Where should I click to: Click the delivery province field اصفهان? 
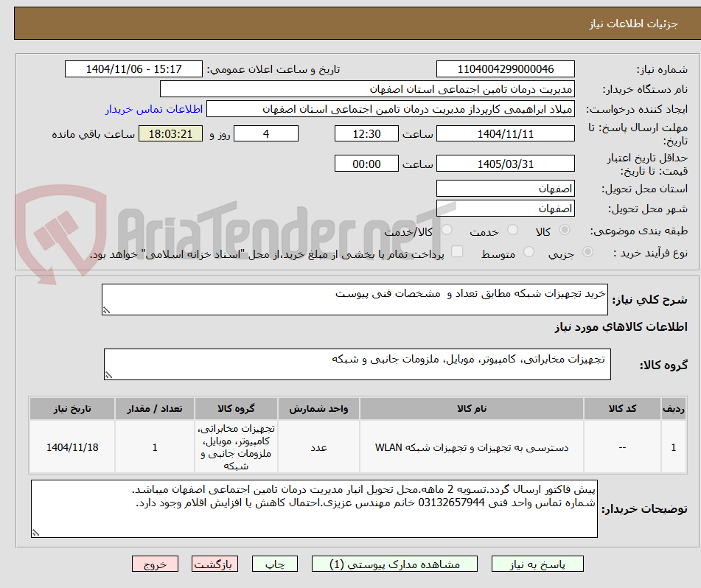point(505,189)
